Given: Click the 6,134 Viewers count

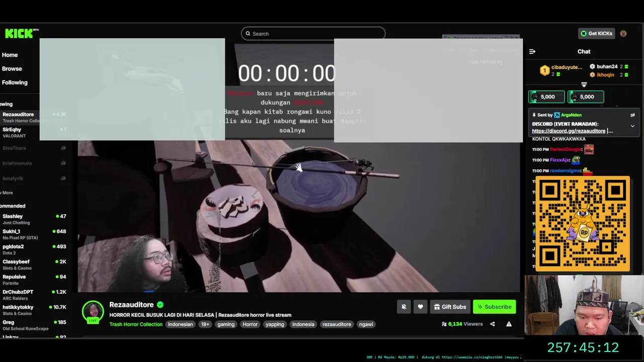Looking at the screenshot, I should pos(465,324).
